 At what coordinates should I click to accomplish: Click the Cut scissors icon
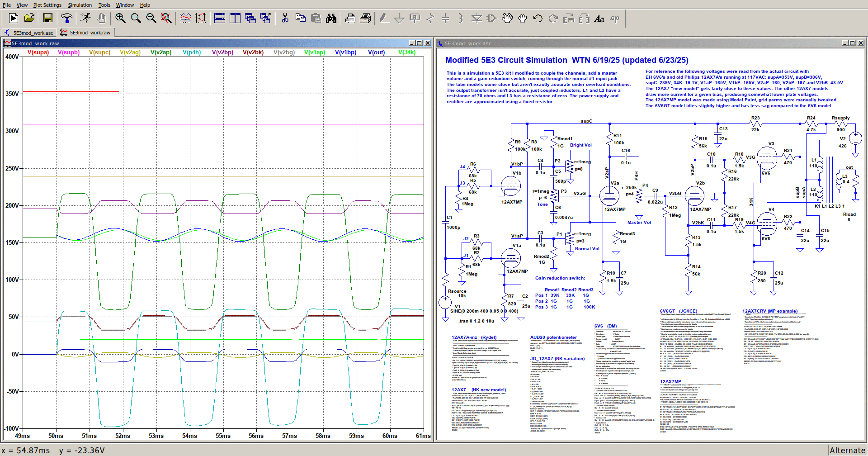pos(285,18)
